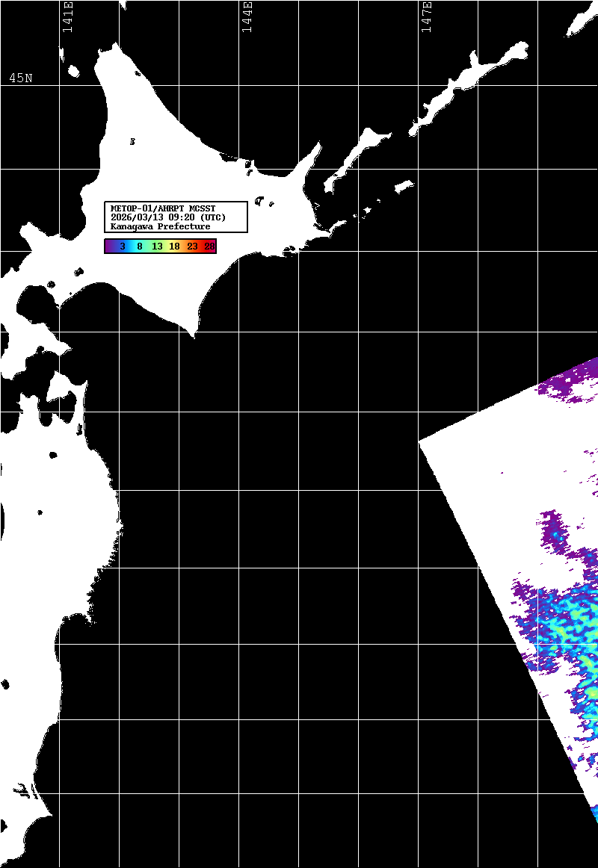Pick the purple 3 degree legend color

coord(121,246)
